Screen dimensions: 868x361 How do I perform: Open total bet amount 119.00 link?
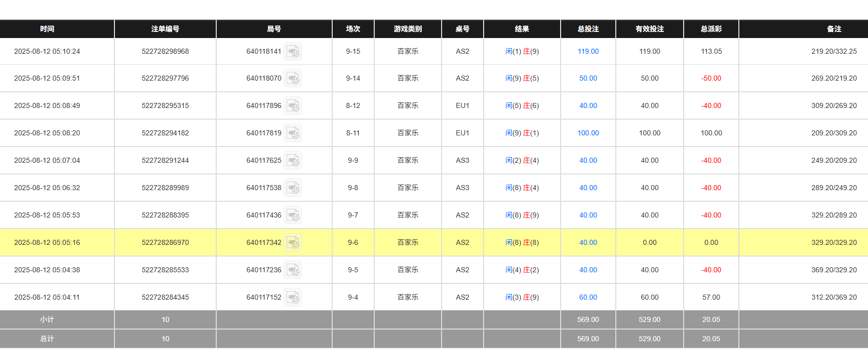tap(588, 51)
